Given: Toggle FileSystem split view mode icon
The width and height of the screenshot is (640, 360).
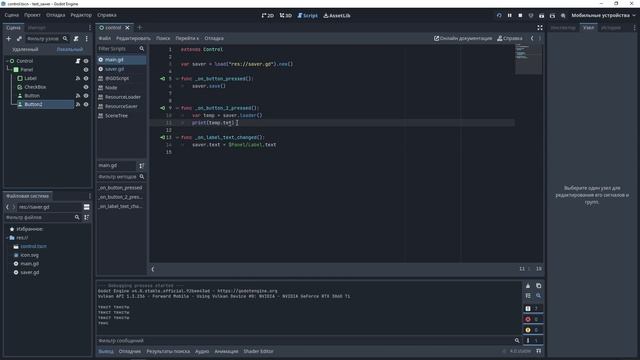Looking at the screenshot, I should point(87,207).
